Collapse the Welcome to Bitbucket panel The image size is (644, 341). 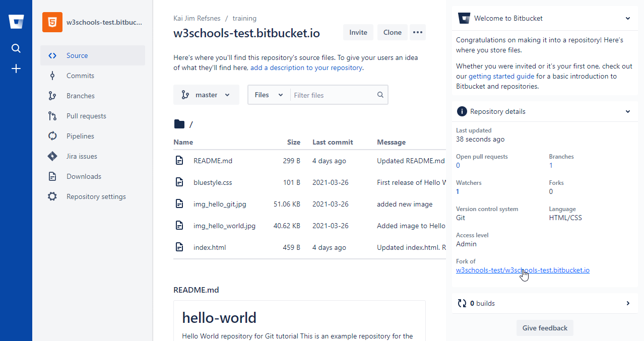[x=628, y=18]
